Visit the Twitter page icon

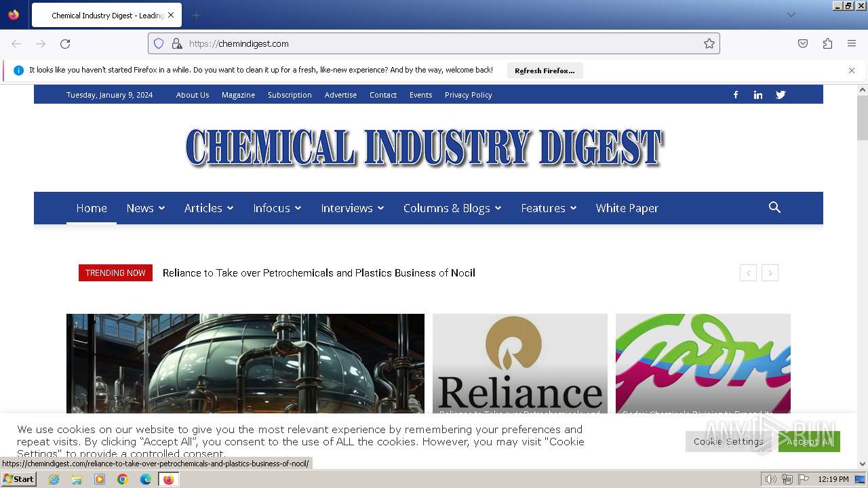click(781, 95)
